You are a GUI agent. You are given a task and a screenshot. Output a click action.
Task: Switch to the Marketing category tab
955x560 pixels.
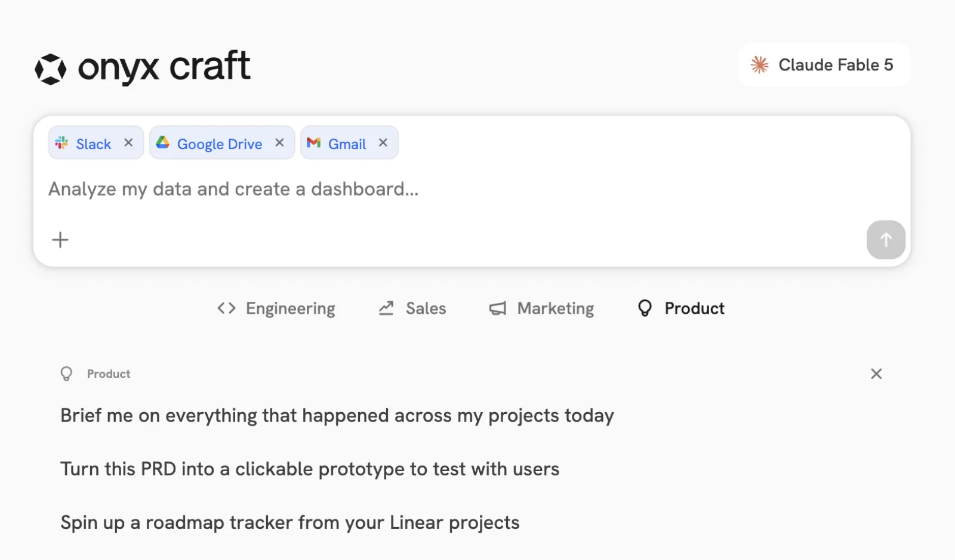[542, 308]
